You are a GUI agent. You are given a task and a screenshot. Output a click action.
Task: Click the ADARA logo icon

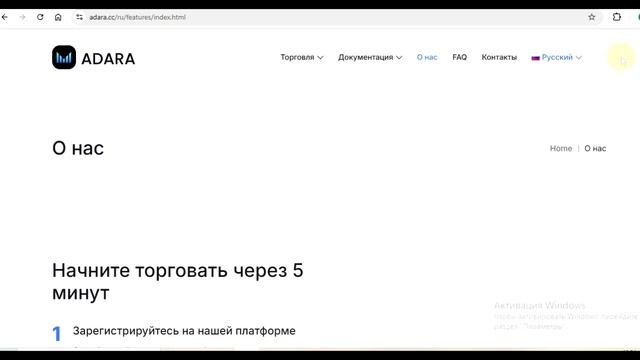tap(64, 57)
